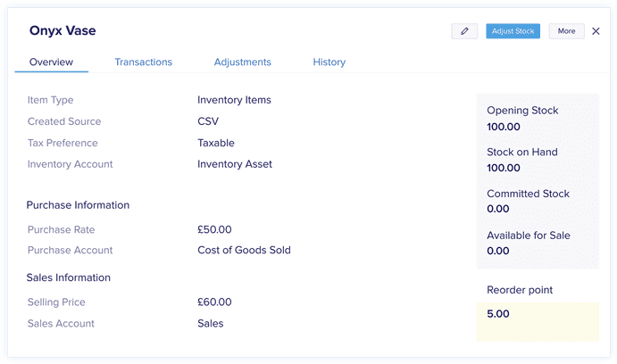
Task: Switch to the Transactions tab
Action: point(143,62)
